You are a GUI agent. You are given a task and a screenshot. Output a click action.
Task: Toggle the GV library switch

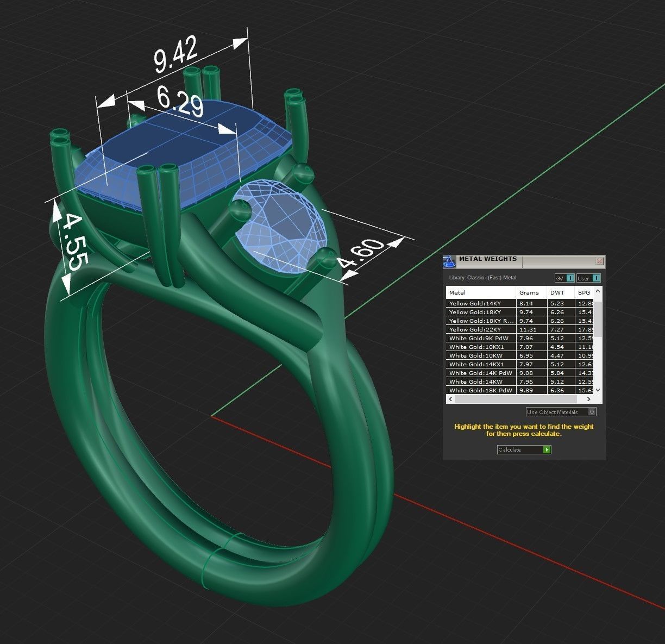(564, 278)
